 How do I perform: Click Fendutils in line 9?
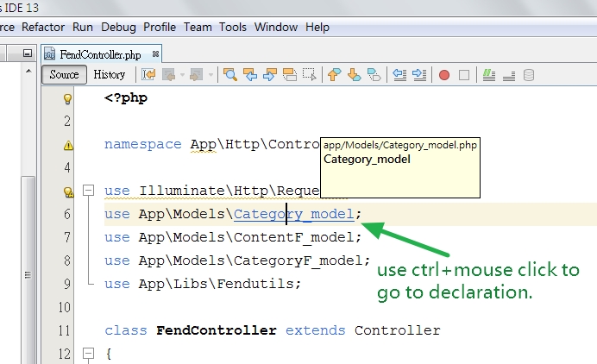[x=255, y=284]
